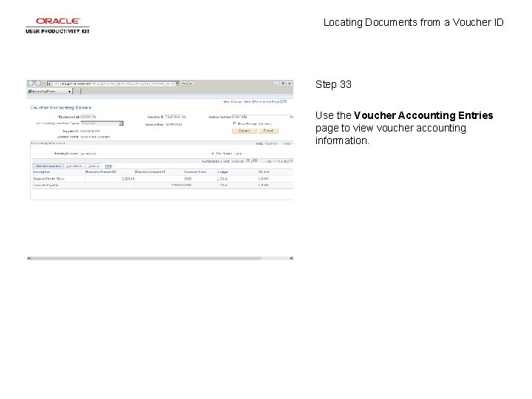Image resolution: width=532 pixels, height=399 pixels.
Task: Click the Business Unit input field
Action: point(86,117)
